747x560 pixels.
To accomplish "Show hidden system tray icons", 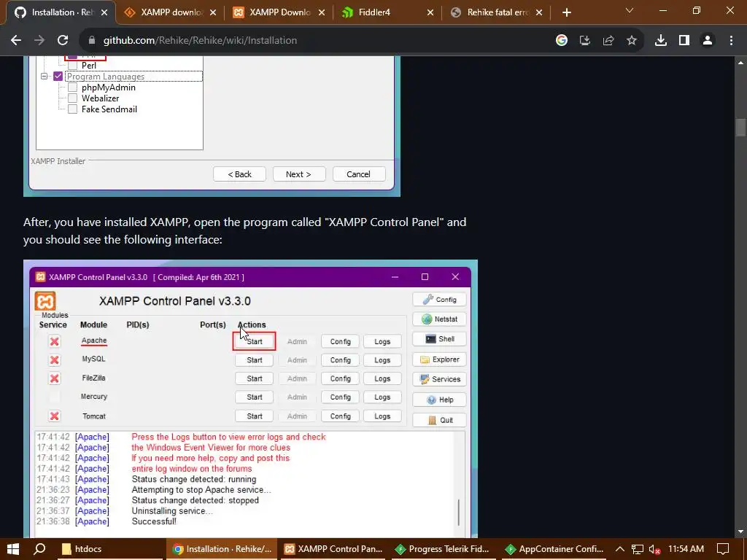I will [620, 549].
